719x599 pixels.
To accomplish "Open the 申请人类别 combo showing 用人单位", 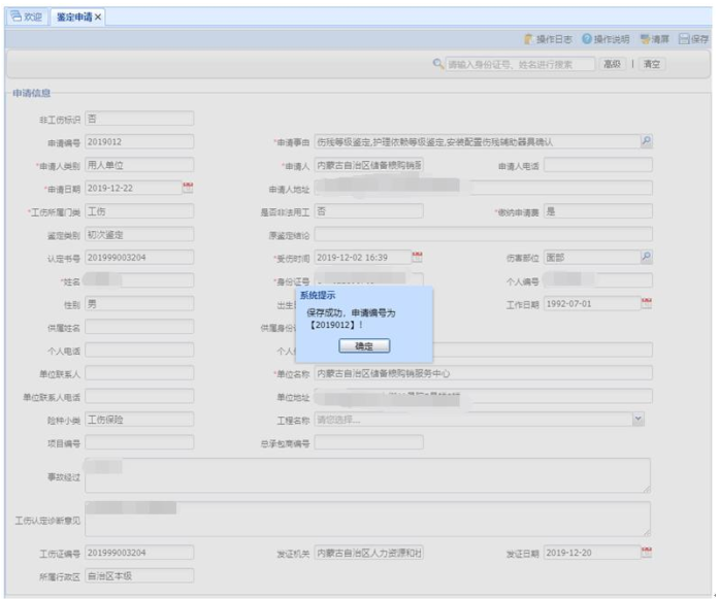I will coord(139,165).
